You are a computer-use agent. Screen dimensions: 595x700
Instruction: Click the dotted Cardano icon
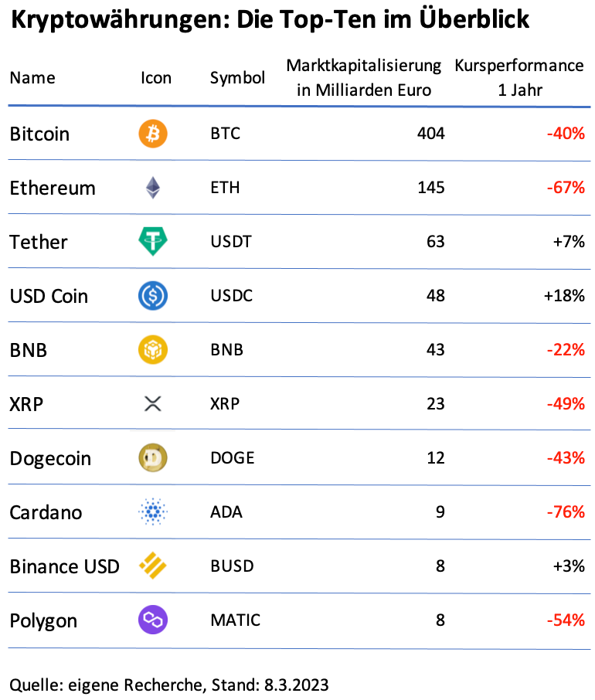point(152,512)
